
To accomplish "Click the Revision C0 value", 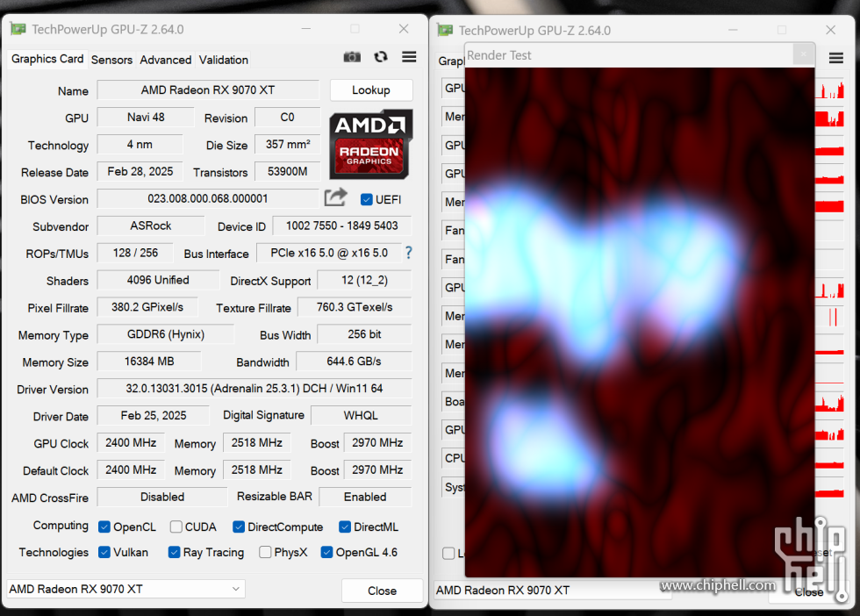I will (288, 118).
